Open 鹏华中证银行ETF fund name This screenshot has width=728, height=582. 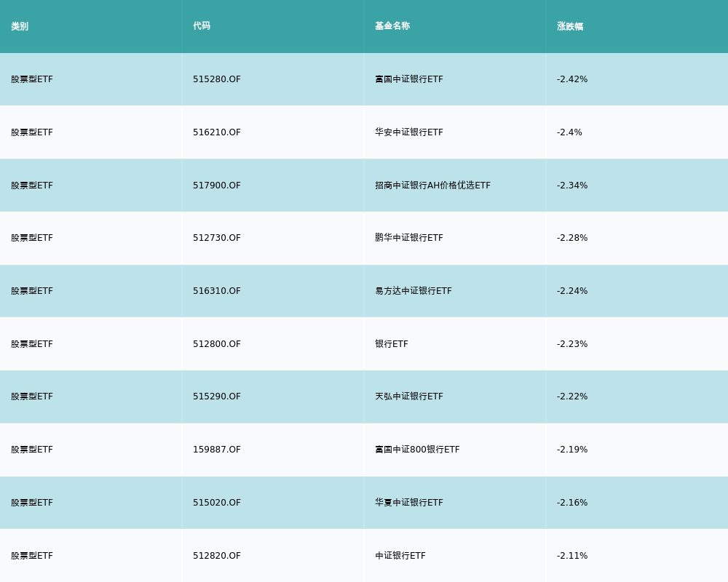(409, 238)
